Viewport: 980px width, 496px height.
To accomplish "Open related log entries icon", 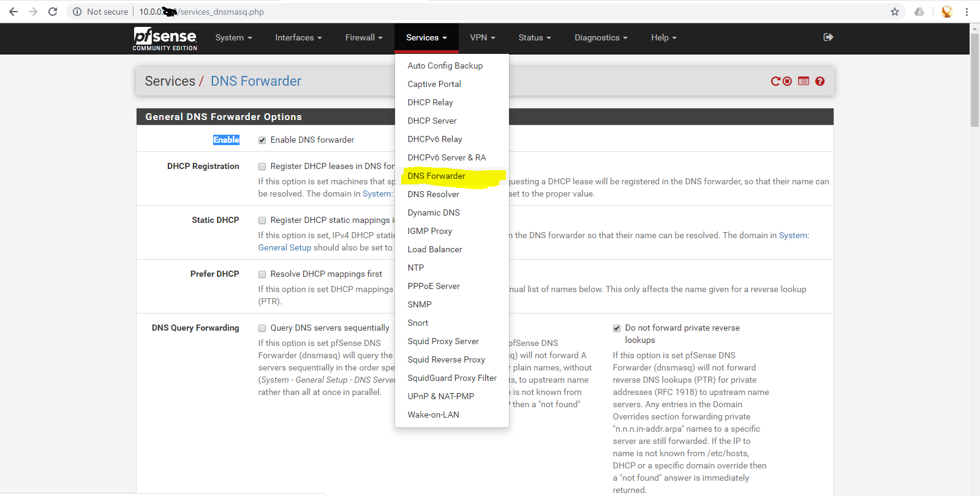I will click(804, 81).
